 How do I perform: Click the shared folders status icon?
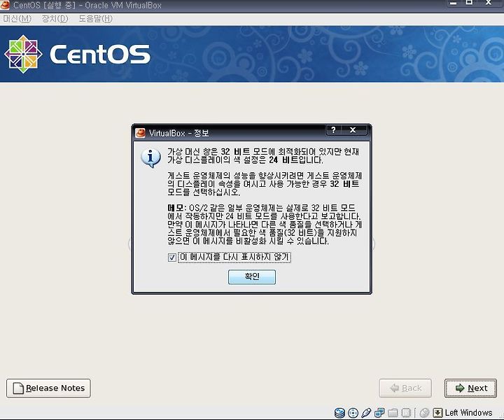[393, 413]
